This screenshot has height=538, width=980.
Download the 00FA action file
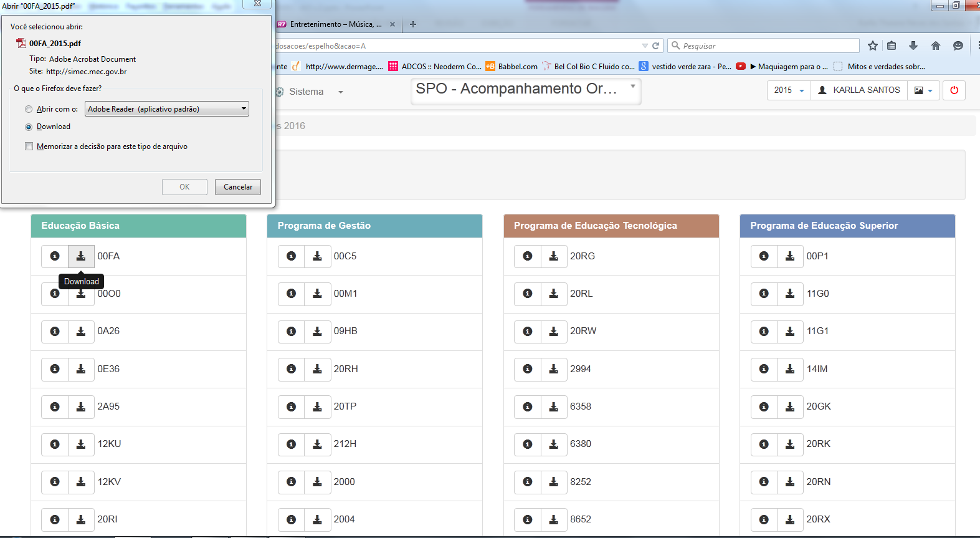tap(81, 256)
